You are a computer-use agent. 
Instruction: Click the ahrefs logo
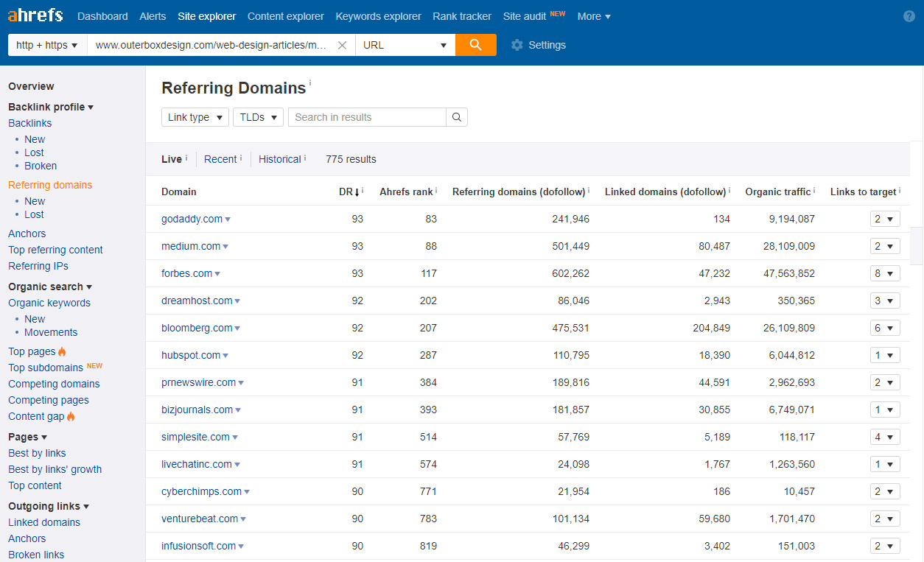[35, 15]
